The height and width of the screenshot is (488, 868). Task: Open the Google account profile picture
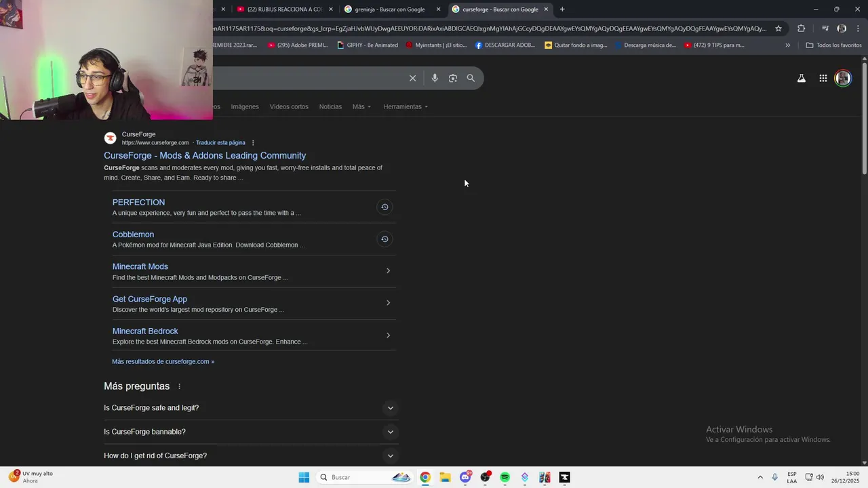pos(843,79)
